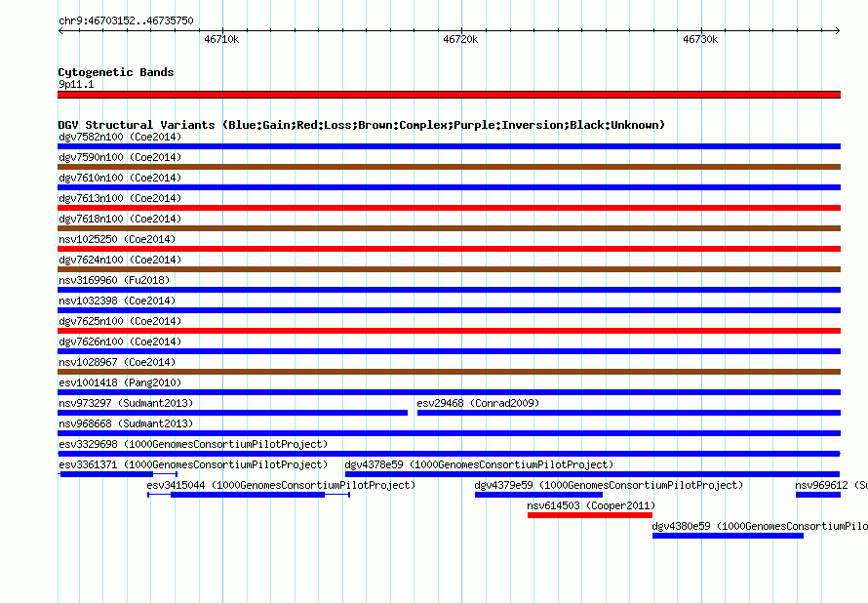Image resolution: width=868 pixels, height=603 pixels.
Task: Select the blue bar under esv3361371
Action: [106, 474]
